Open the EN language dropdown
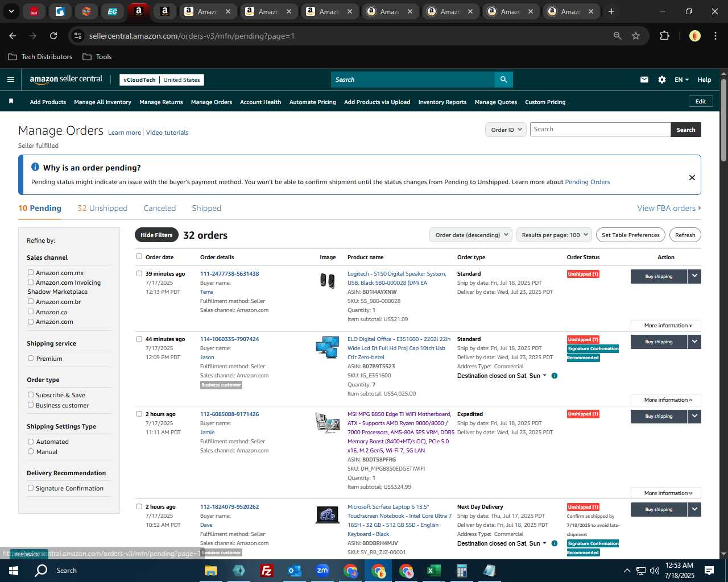Image resolution: width=728 pixels, height=582 pixels. coord(681,80)
